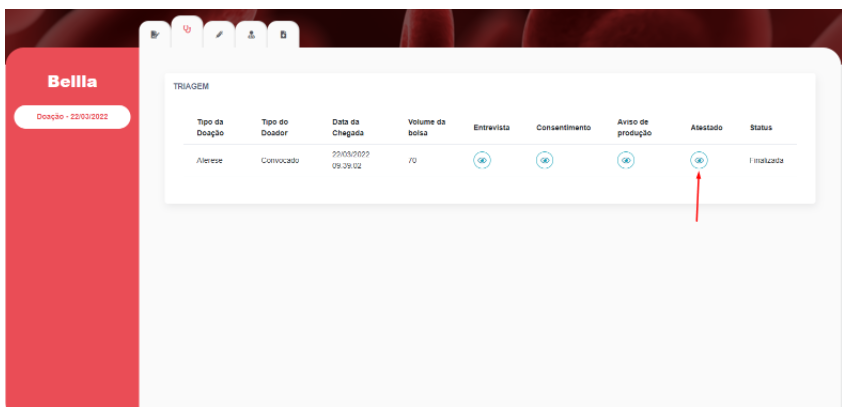The image size is (842, 420).
Task: Click the Aferese donation type cell
Action: (209, 161)
